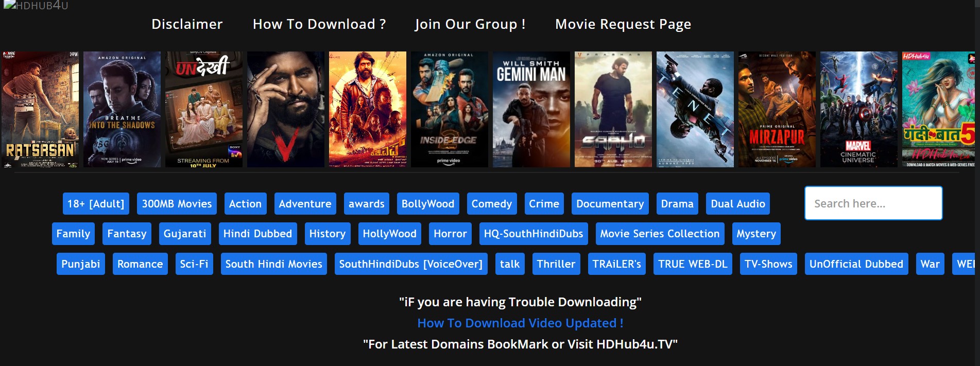Open the 18+ [Adult] category tag
Viewport: 980px width, 366px height.
click(96, 204)
